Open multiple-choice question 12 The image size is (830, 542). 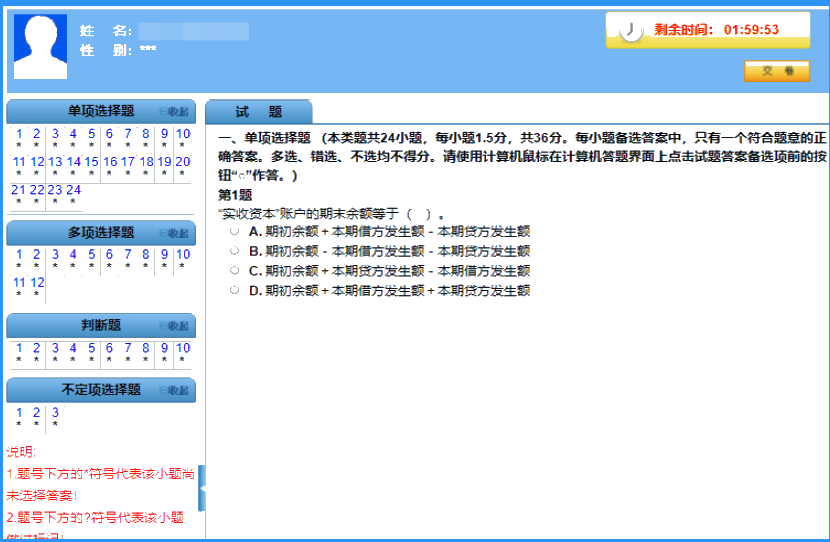pos(37,283)
